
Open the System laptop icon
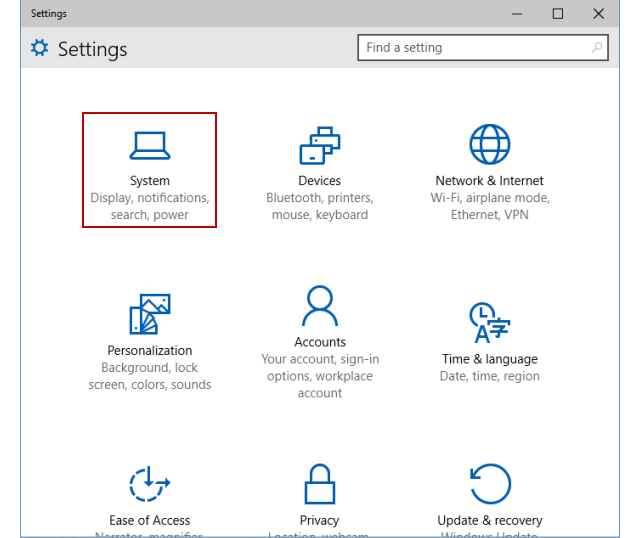pyautogui.click(x=150, y=145)
